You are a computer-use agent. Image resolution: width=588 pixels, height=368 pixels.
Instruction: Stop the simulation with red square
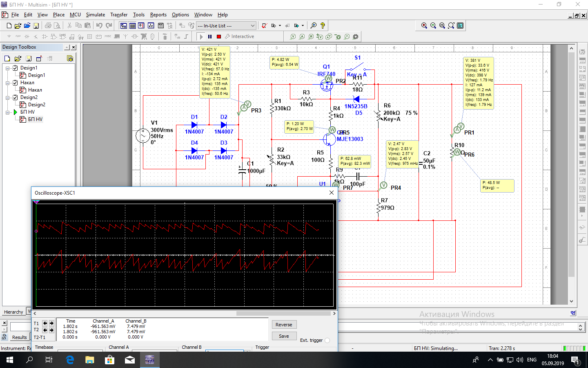point(219,37)
